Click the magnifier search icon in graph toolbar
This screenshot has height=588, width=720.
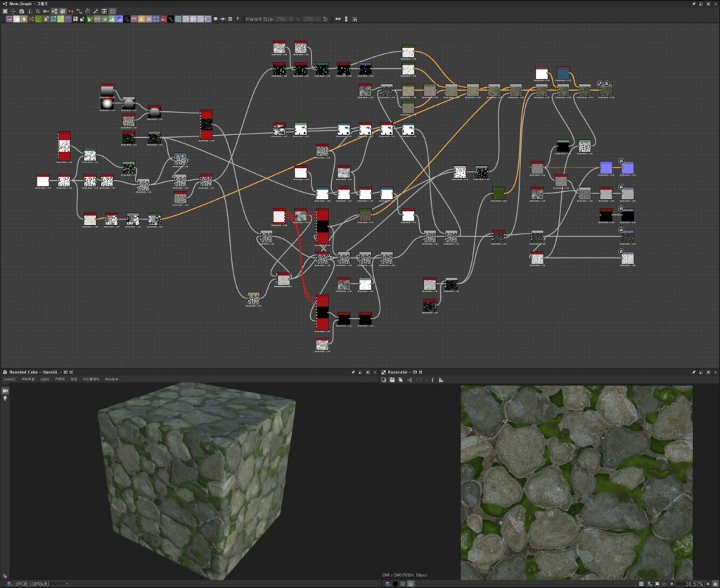(38, 11)
